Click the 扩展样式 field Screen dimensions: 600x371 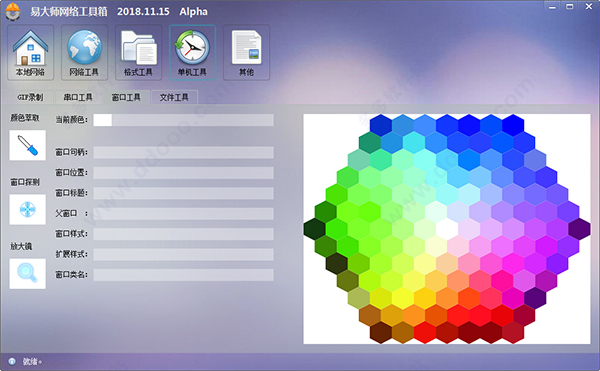[184, 254]
